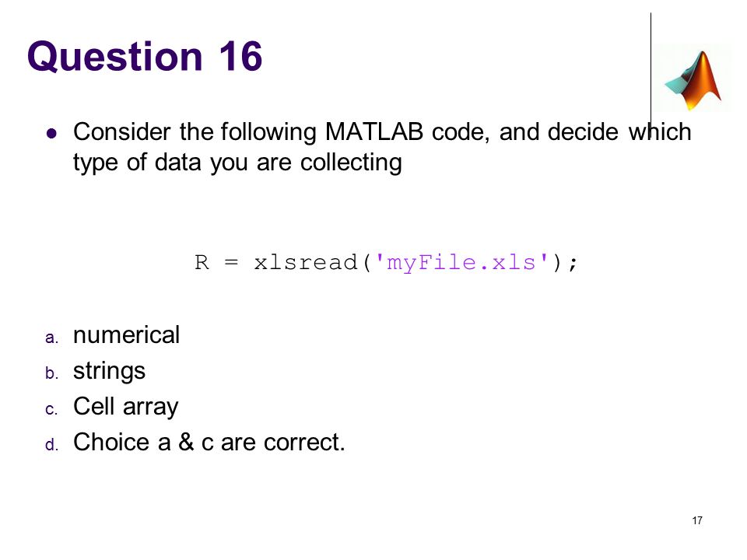Click the word MATLAB in the question
The image size is (747, 560).
[374, 132]
